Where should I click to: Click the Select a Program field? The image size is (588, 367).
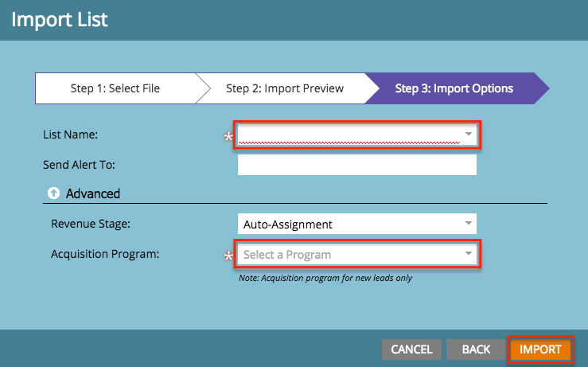pos(357,254)
